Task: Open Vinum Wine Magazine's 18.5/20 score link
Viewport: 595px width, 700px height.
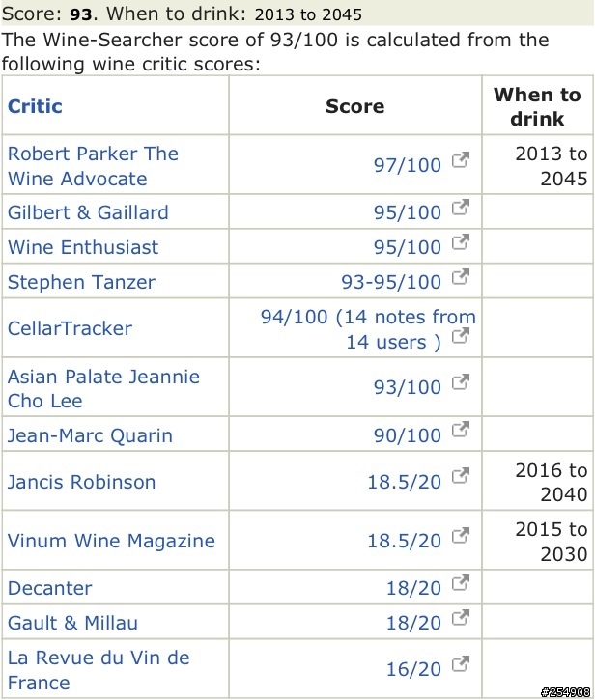Action: 405,541
